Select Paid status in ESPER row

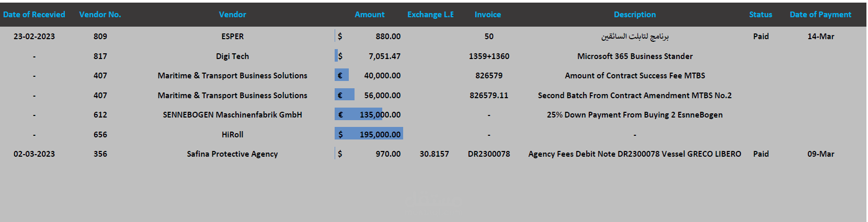click(761, 37)
